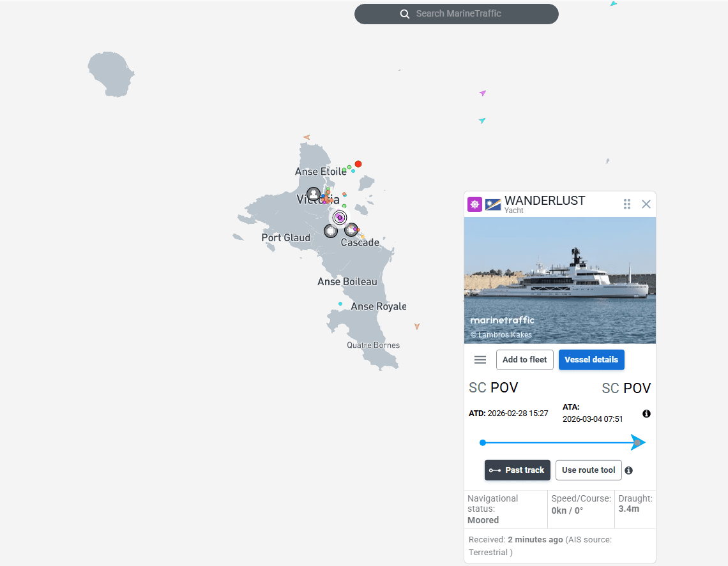
Task: Click the departure port SC POV link
Action: click(493, 388)
